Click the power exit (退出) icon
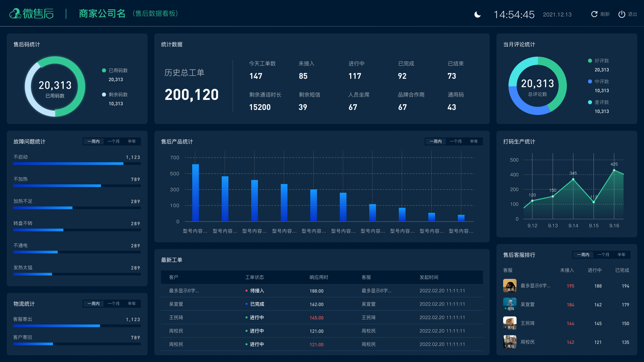644x362 pixels. pyautogui.click(x=622, y=14)
